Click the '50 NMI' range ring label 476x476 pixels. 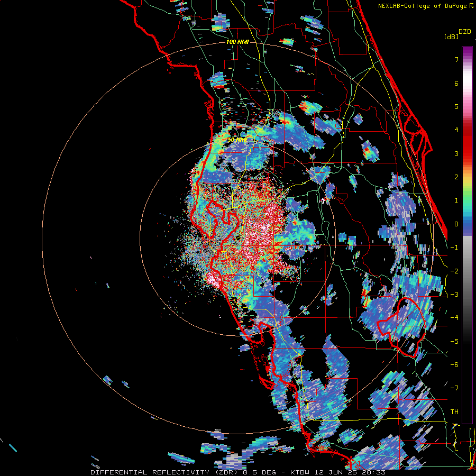click(x=237, y=140)
